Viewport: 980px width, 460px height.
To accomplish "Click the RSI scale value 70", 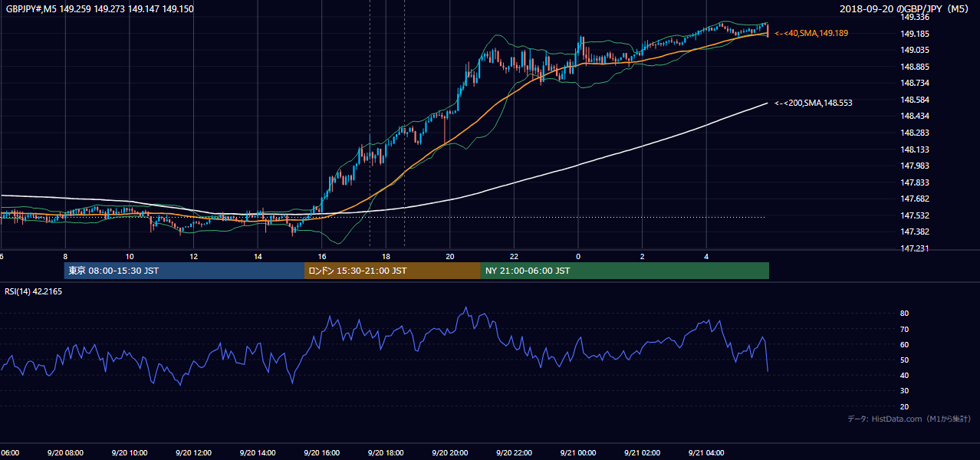I will pyautogui.click(x=905, y=329).
